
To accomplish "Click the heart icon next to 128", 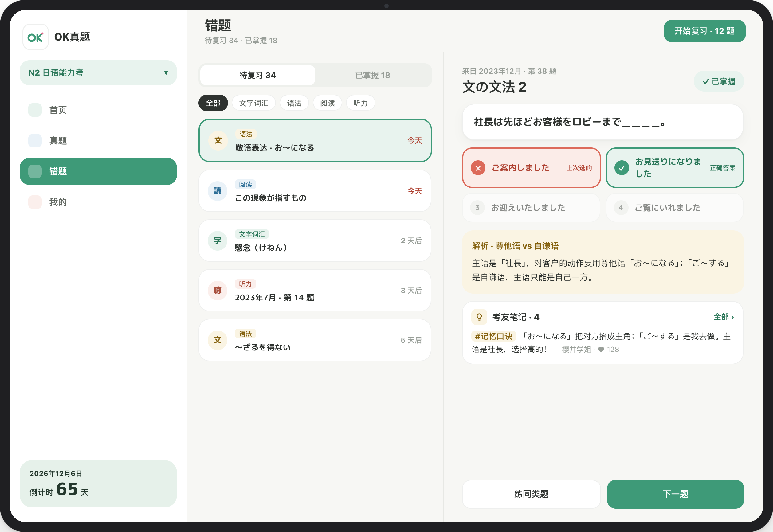I will click(x=601, y=349).
